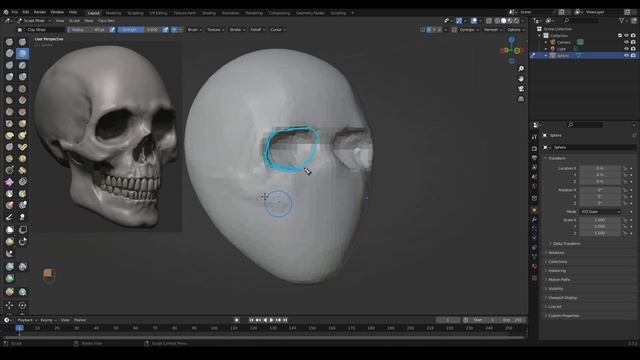The height and width of the screenshot is (360, 640).
Task: Switch to the UV Editing workspace tab
Action: (158, 13)
